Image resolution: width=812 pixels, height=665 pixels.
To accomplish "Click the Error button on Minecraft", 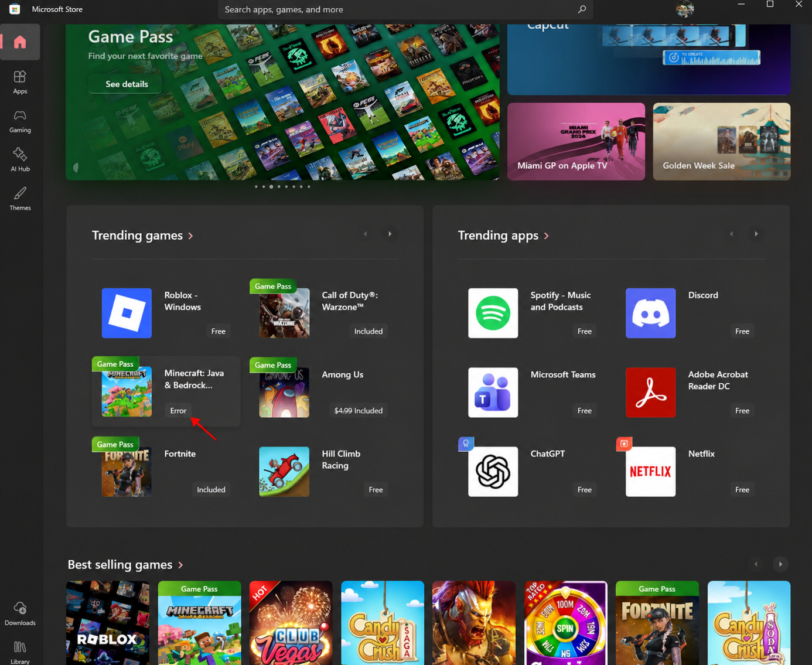I will point(178,411).
